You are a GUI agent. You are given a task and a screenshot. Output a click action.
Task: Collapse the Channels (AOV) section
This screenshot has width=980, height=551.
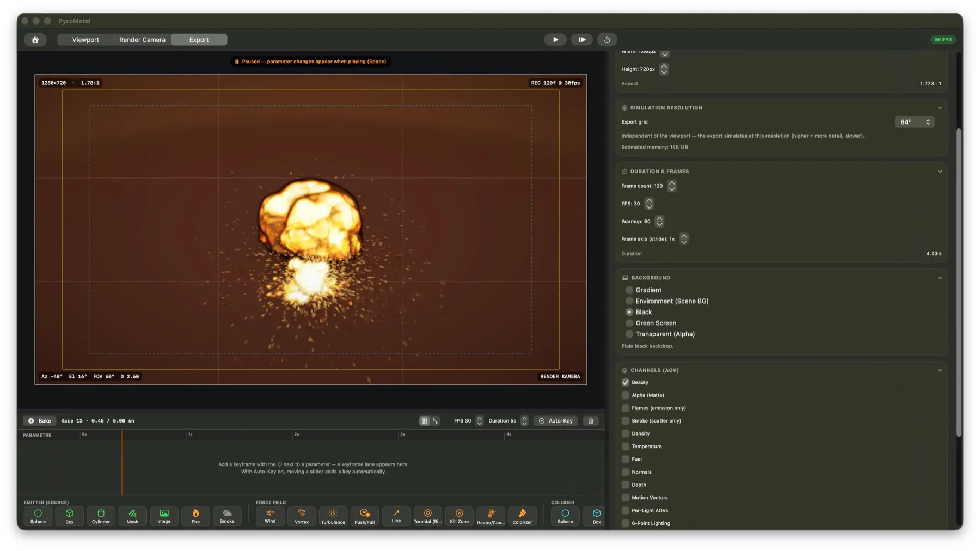click(x=940, y=370)
